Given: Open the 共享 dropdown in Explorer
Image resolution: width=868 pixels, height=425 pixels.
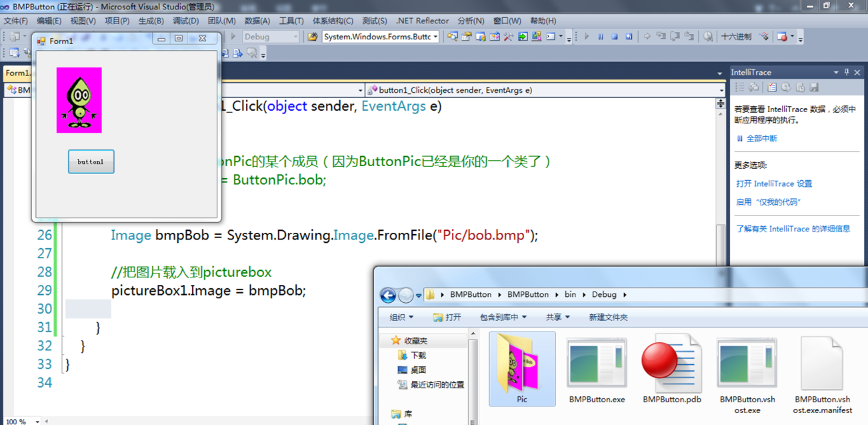Looking at the screenshot, I should (x=557, y=317).
